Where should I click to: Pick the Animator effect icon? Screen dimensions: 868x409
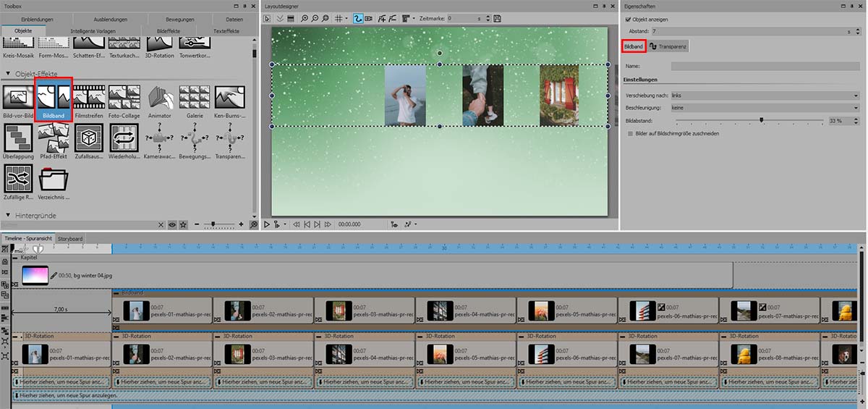click(159, 96)
